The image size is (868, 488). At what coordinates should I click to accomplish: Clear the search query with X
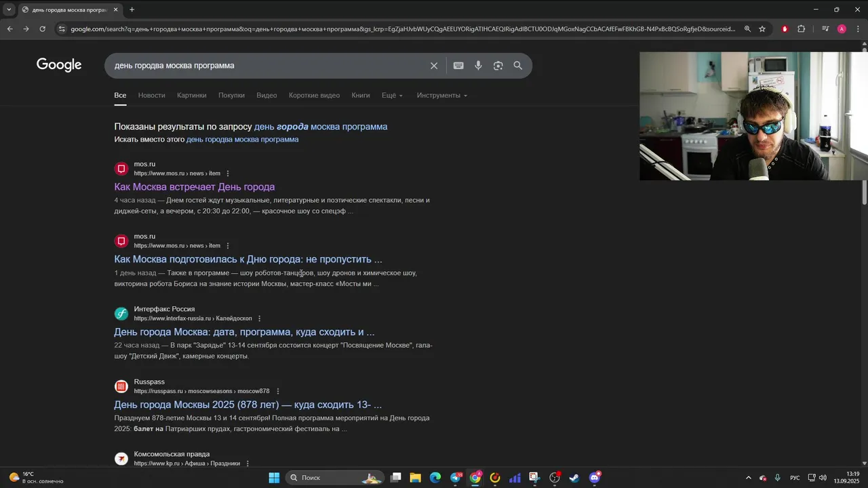click(434, 66)
